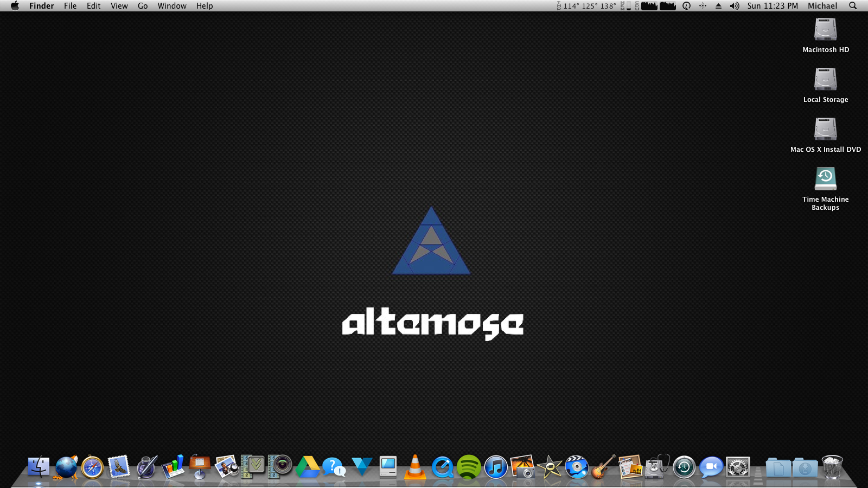The width and height of the screenshot is (868, 488).
Task: Launch the question mark chat bubble app
Action: click(334, 467)
